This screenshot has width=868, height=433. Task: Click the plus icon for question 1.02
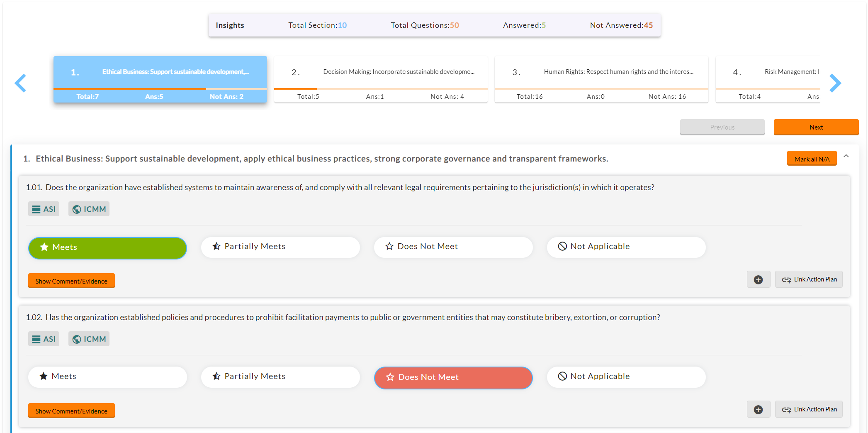(759, 409)
